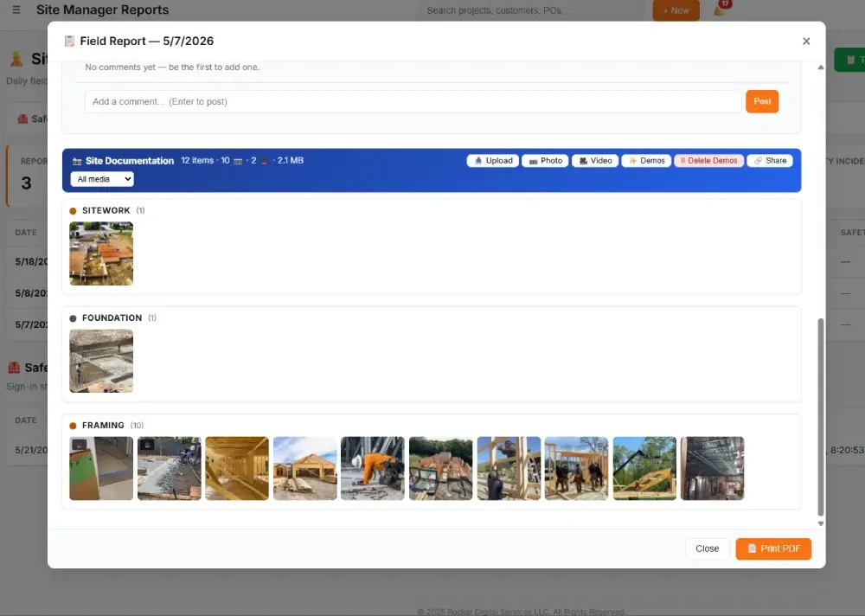Click the Site Documentation title text
This screenshot has width=865, height=616.
click(x=130, y=161)
